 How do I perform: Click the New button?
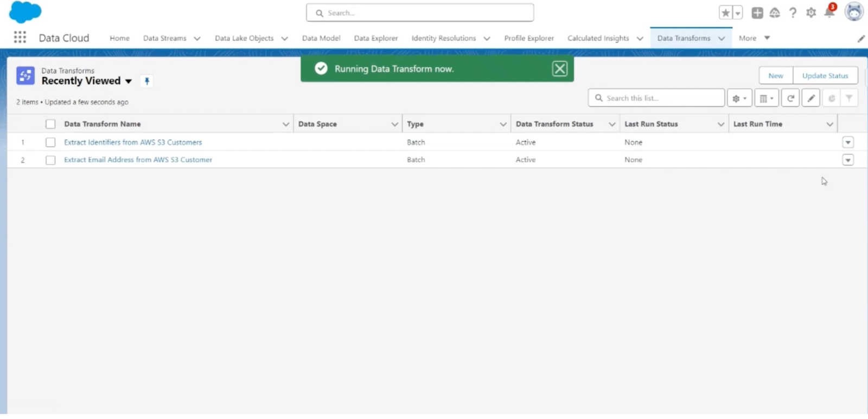(x=776, y=76)
